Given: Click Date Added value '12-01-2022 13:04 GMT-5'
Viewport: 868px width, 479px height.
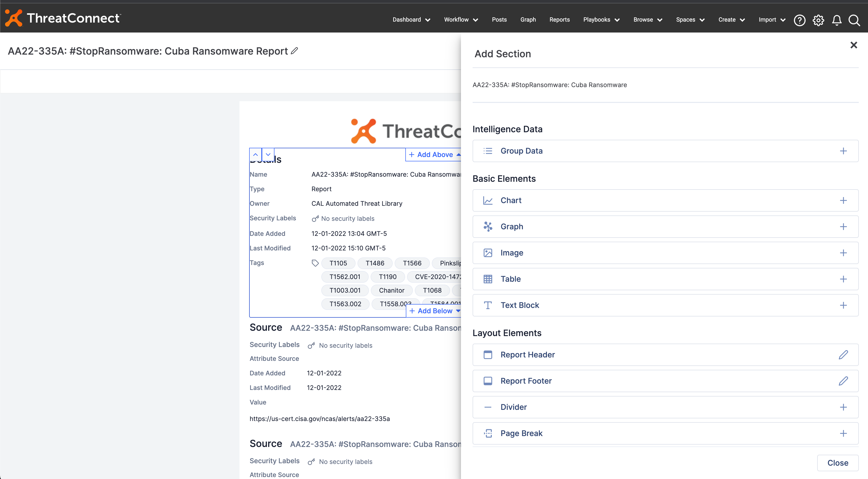Looking at the screenshot, I should tap(349, 234).
